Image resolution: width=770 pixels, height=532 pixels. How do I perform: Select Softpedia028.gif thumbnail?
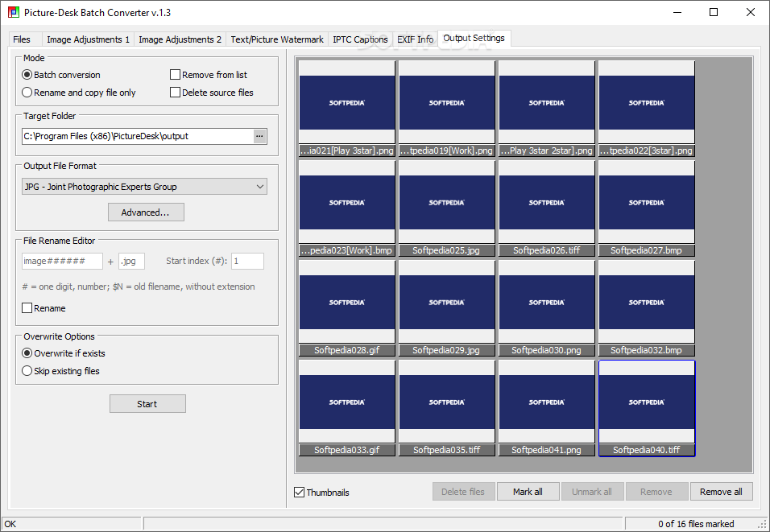click(347, 308)
